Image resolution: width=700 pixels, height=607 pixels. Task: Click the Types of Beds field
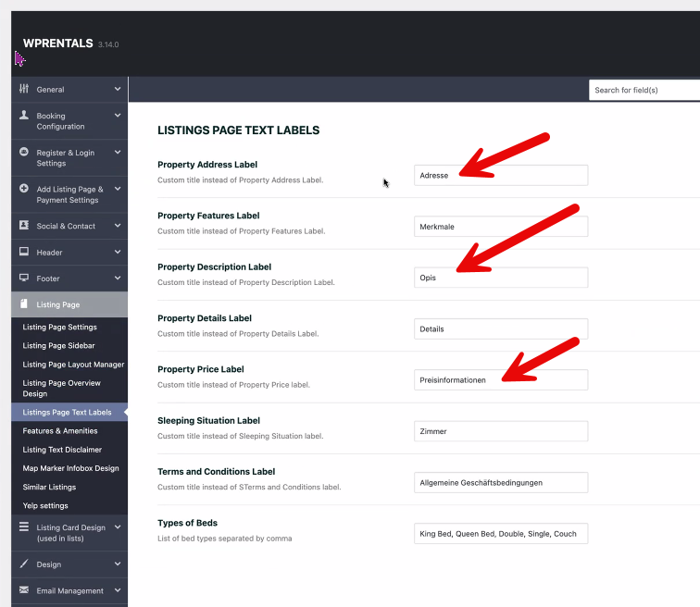pos(501,533)
